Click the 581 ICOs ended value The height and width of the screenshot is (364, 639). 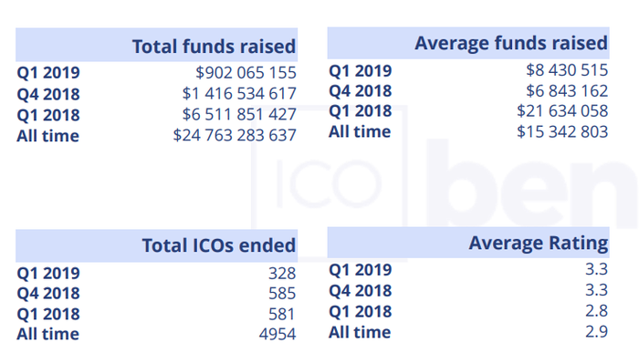click(x=282, y=314)
